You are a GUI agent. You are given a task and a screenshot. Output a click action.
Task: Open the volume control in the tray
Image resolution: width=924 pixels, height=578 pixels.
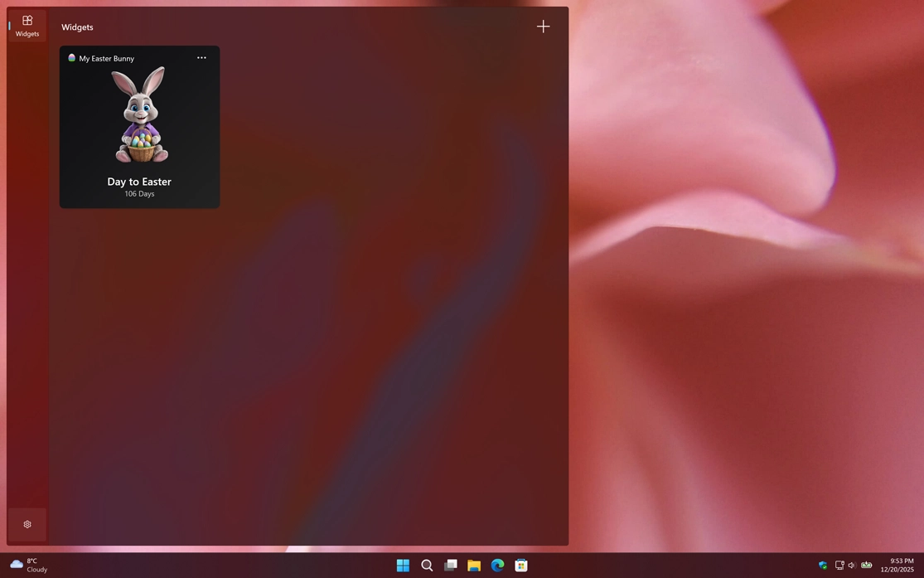point(852,565)
